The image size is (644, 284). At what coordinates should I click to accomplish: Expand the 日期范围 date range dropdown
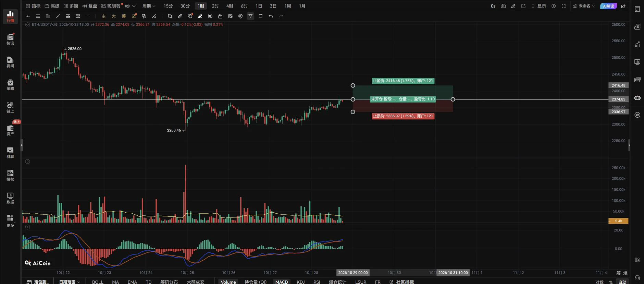(x=70, y=282)
